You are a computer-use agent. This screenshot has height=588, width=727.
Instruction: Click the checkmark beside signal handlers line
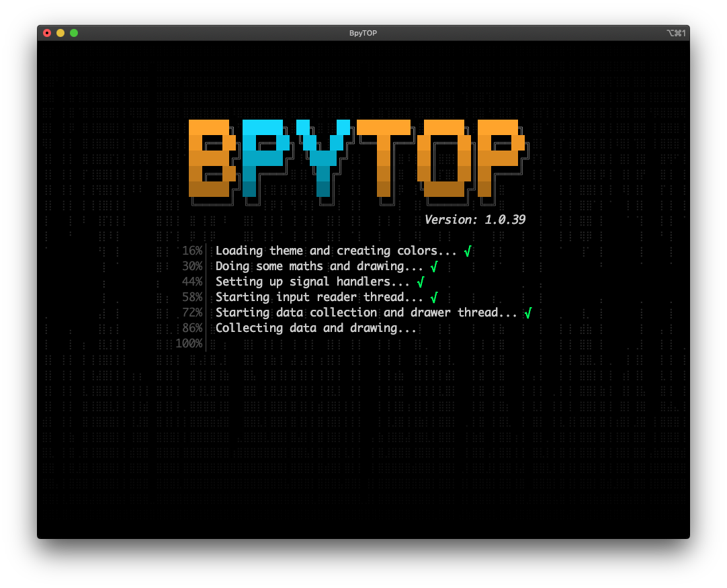coord(421,282)
